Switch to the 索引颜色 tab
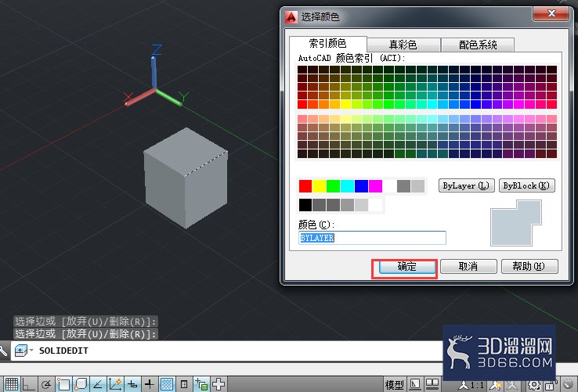The image size is (578, 392). pos(327,44)
